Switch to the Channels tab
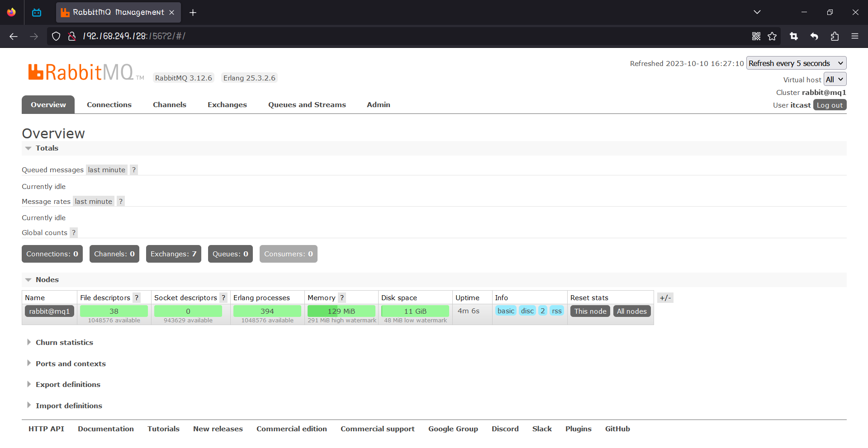The height and width of the screenshot is (448, 868). pos(170,104)
